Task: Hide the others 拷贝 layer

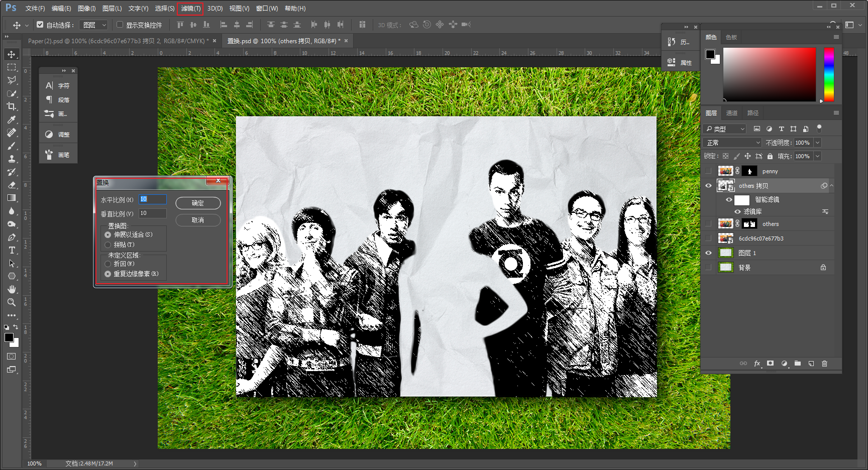Action: click(709, 186)
